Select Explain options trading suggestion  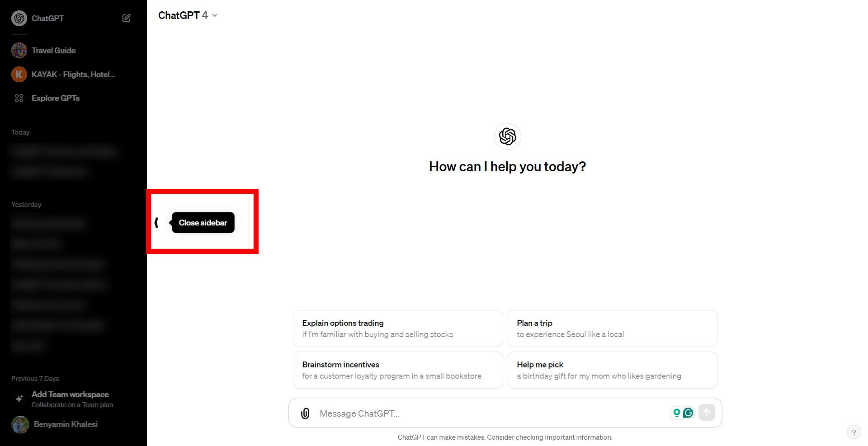pyautogui.click(x=398, y=329)
